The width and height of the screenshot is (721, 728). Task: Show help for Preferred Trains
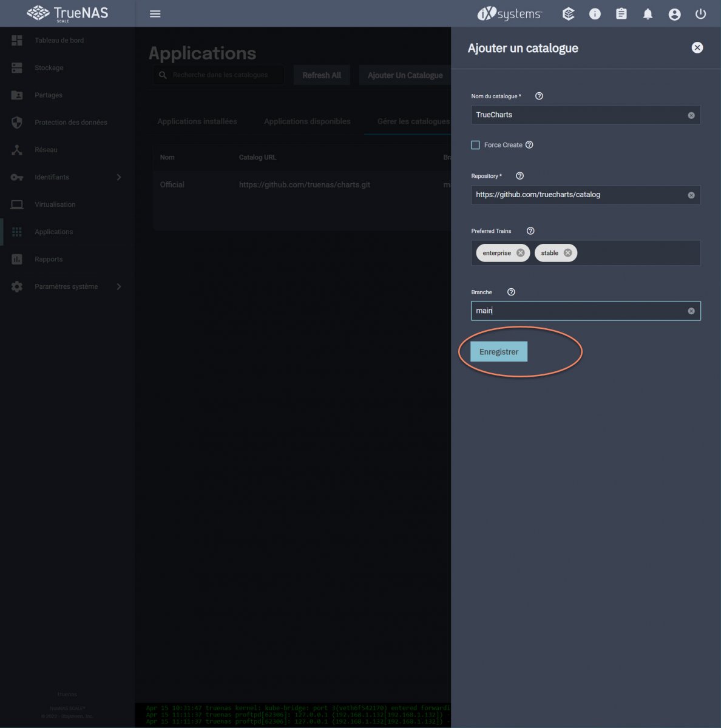(530, 231)
